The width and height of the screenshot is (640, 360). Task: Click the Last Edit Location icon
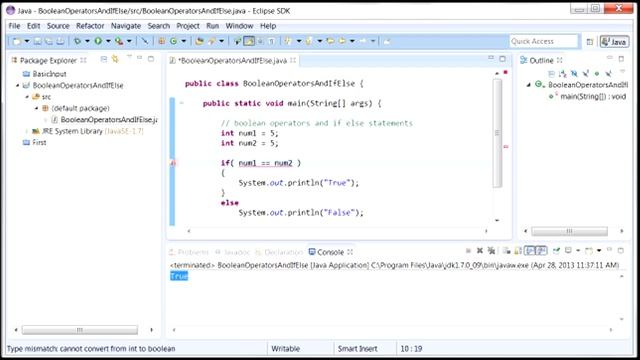pyautogui.click(x=330, y=41)
